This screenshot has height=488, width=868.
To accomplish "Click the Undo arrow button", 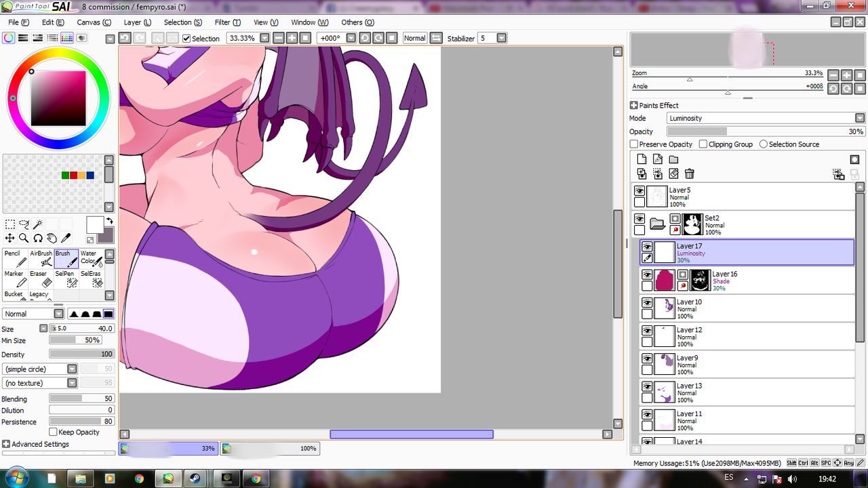I will 125,38.
